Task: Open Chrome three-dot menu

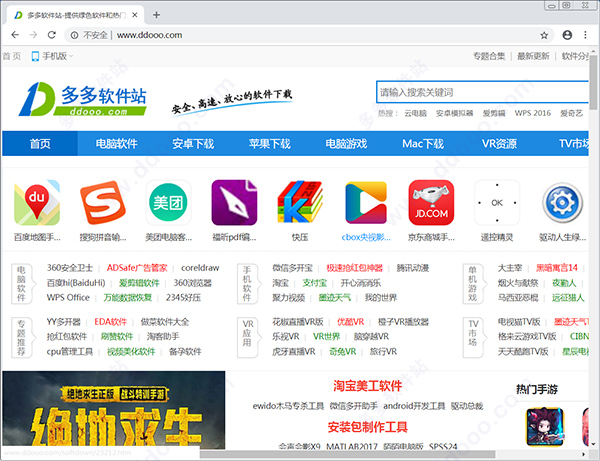Action: pos(585,35)
